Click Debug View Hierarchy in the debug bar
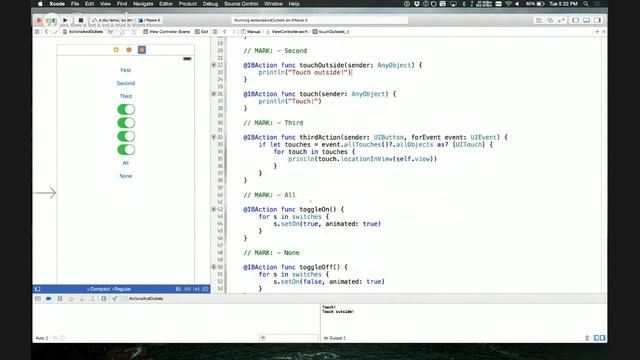Image resolution: width=640 pixels, height=360 pixels. tap(104, 299)
